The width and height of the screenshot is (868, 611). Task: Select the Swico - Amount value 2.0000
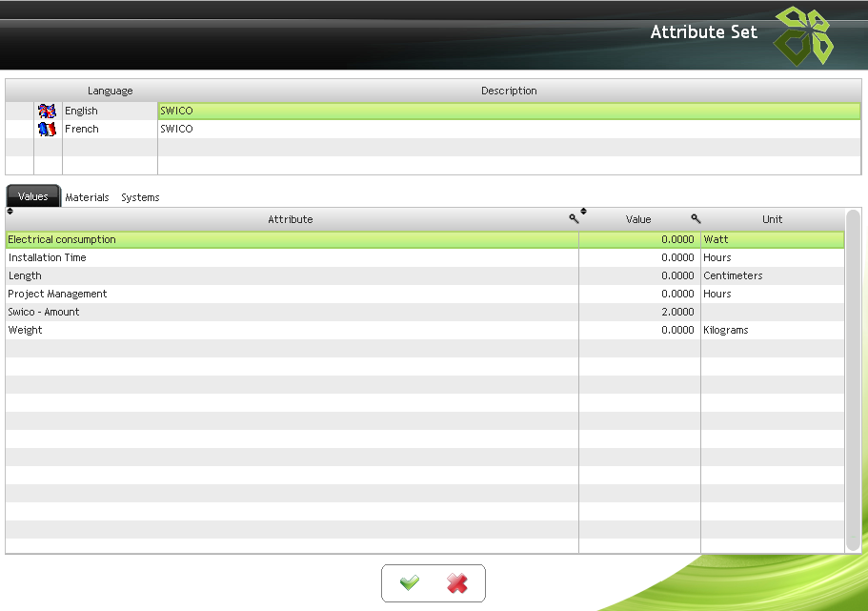point(639,312)
